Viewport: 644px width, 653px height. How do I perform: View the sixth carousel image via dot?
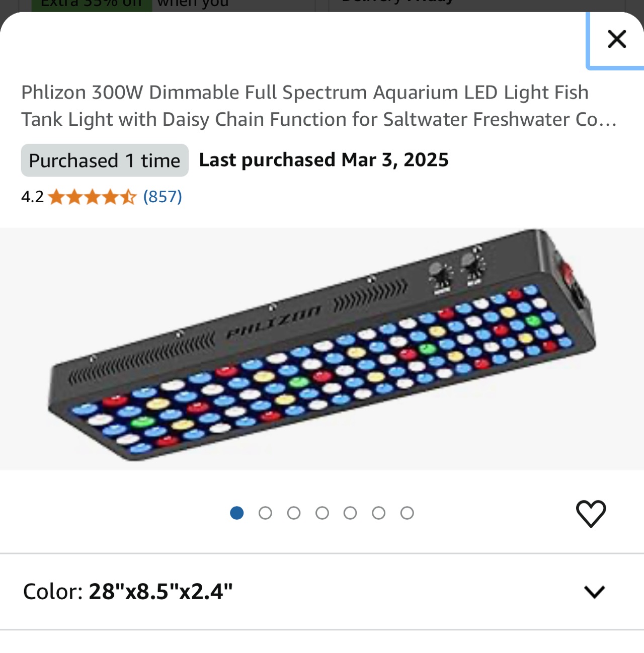click(x=379, y=513)
